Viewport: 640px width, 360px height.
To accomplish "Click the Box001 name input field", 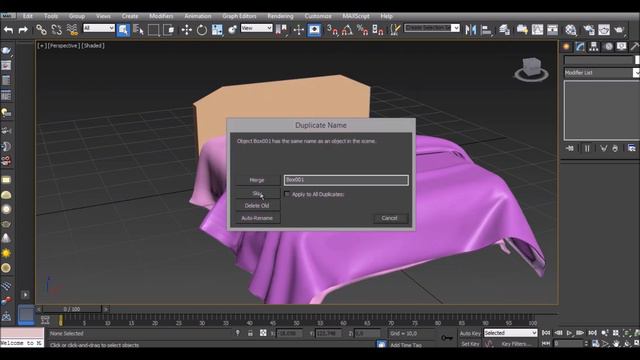I will coord(346,180).
